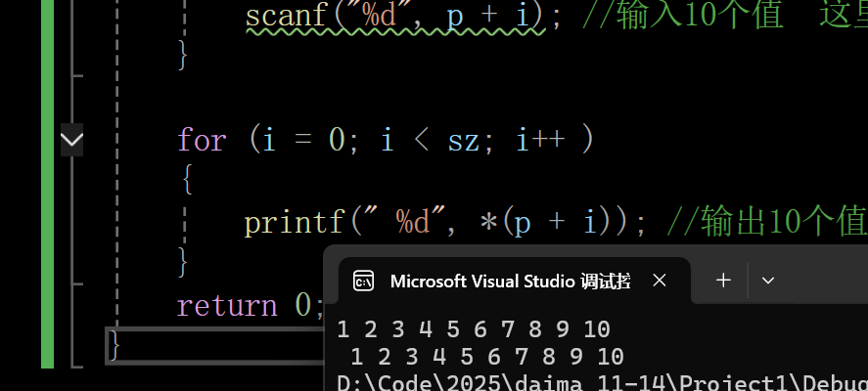This screenshot has width=868, height=391.
Task: Click the terminal icon on console tab
Action: point(363,281)
